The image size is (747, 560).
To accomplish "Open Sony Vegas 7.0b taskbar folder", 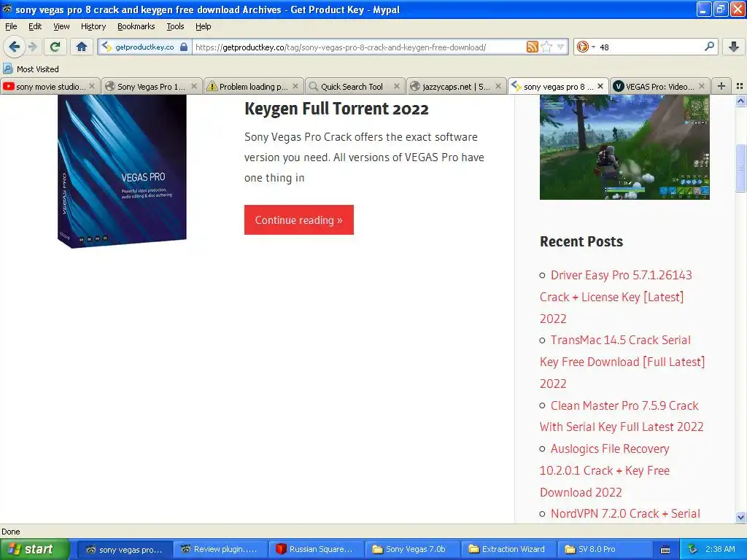I will point(411,549).
